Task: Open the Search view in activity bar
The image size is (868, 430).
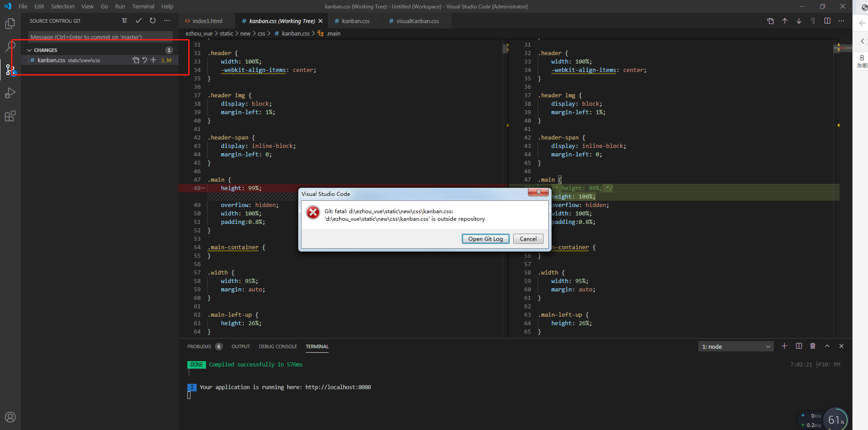Action: [10, 46]
